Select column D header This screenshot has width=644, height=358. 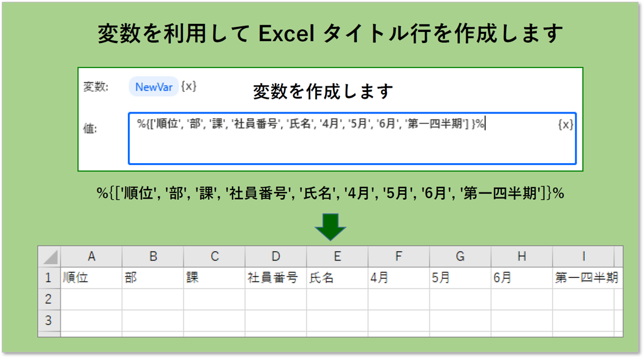point(276,257)
